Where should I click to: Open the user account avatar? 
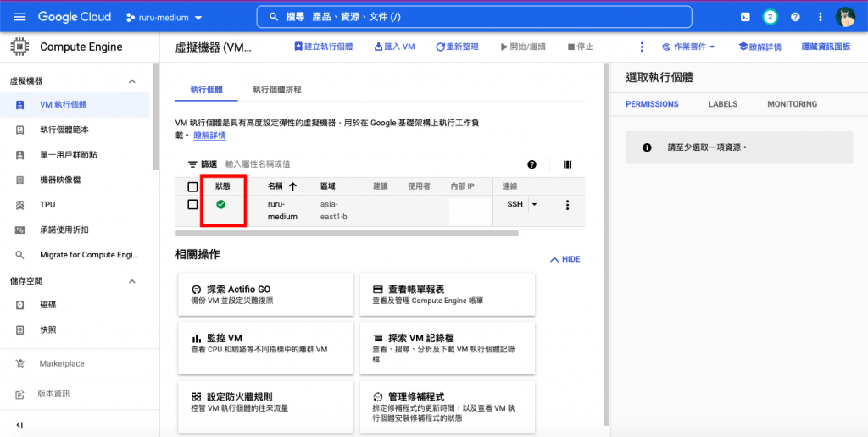[845, 17]
